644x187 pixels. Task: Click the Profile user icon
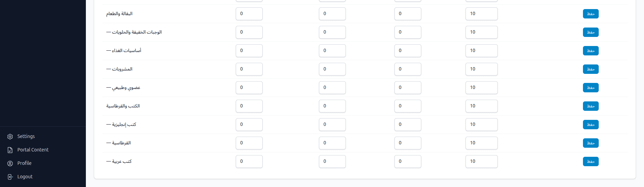click(10, 163)
